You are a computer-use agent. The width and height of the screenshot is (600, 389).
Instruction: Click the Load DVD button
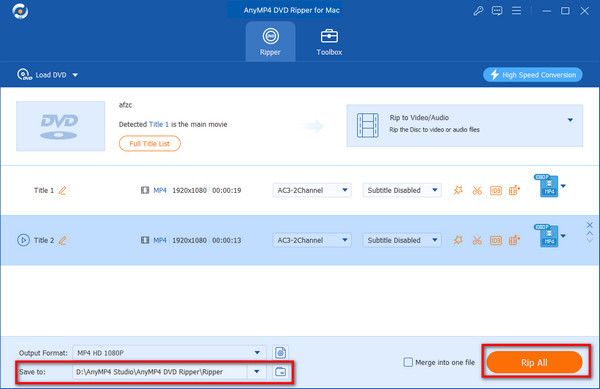click(x=42, y=75)
